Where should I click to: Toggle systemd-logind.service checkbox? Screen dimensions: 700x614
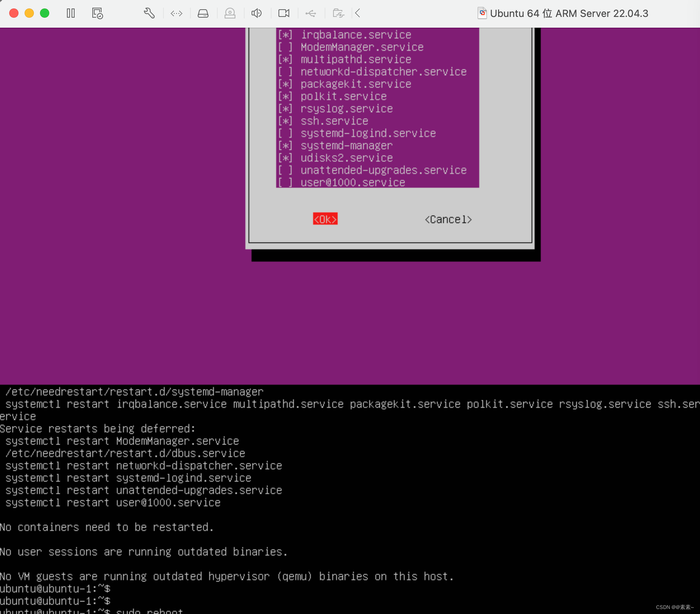[x=285, y=133]
